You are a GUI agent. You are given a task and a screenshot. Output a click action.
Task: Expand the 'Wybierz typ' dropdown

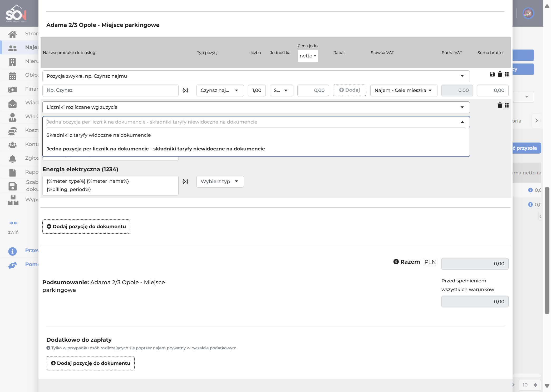(x=220, y=182)
